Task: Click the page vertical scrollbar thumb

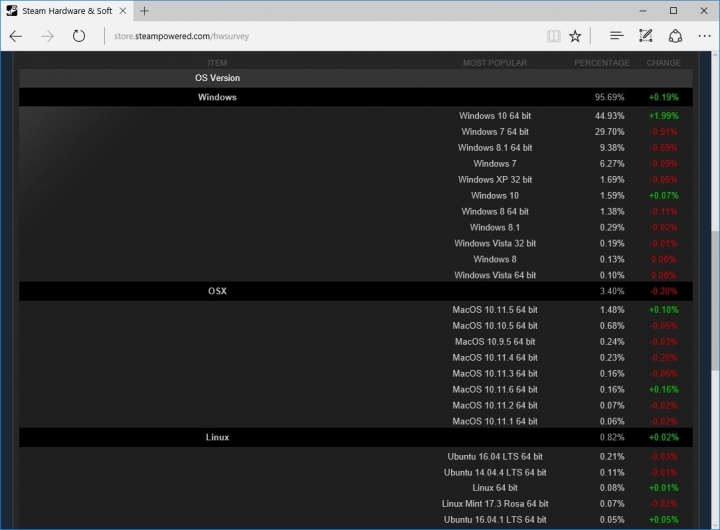Action: (x=715, y=299)
